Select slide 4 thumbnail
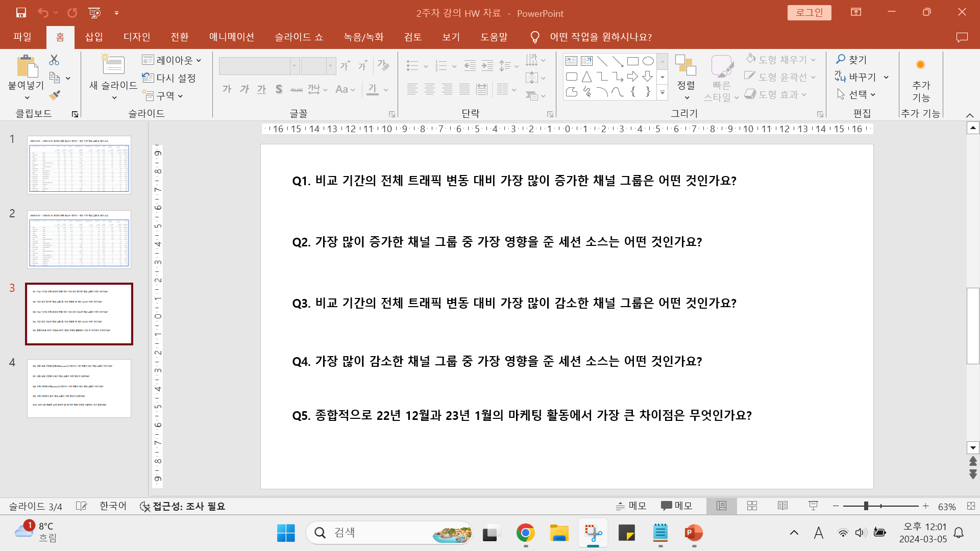 pos(79,388)
